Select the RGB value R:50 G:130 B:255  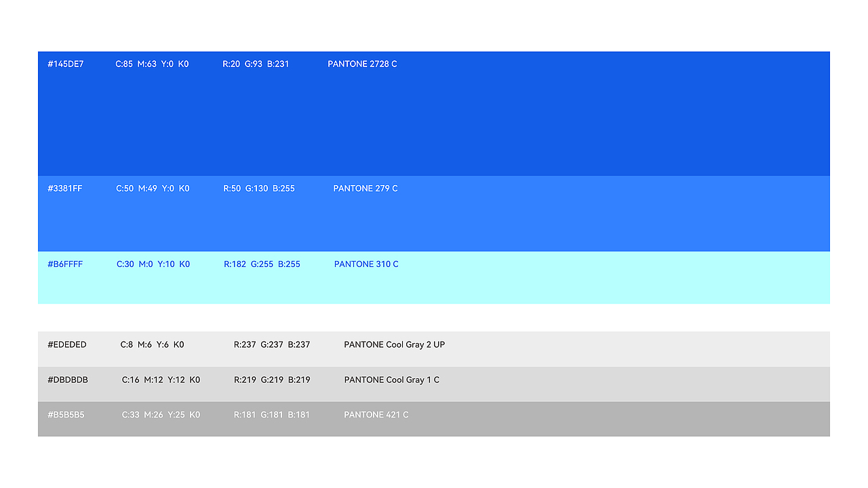pos(259,188)
